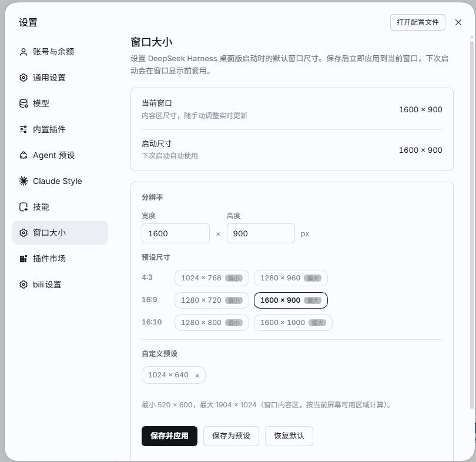This screenshot has width=476, height=462.
Task: Click 保存为预设 button
Action: coord(231,436)
